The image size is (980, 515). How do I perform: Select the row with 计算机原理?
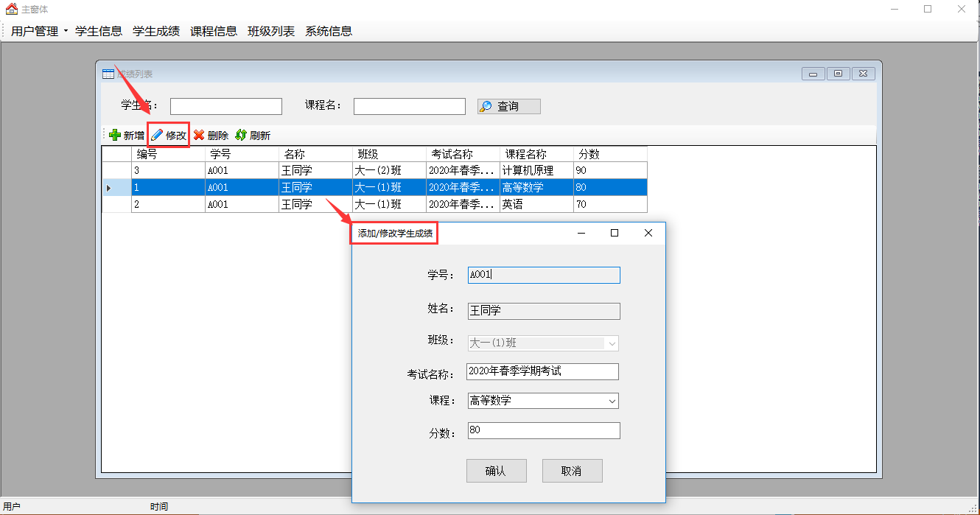point(374,170)
